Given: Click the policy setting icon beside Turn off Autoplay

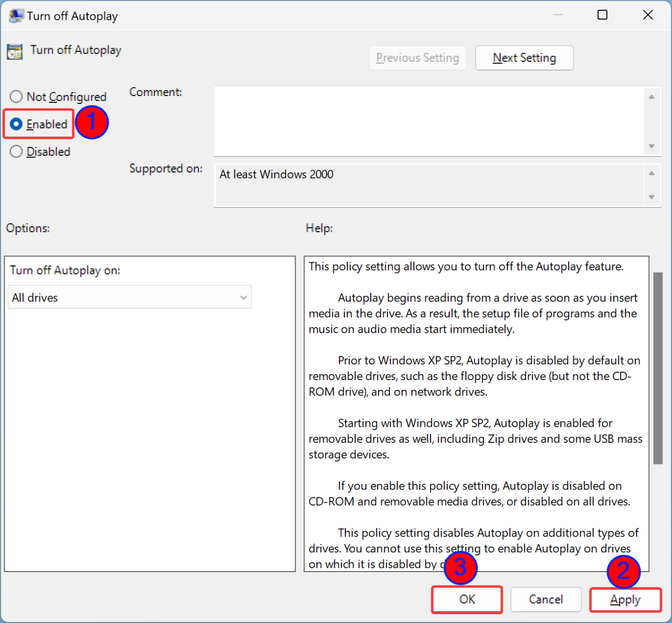Looking at the screenshot, I should [x=15, y=51].
